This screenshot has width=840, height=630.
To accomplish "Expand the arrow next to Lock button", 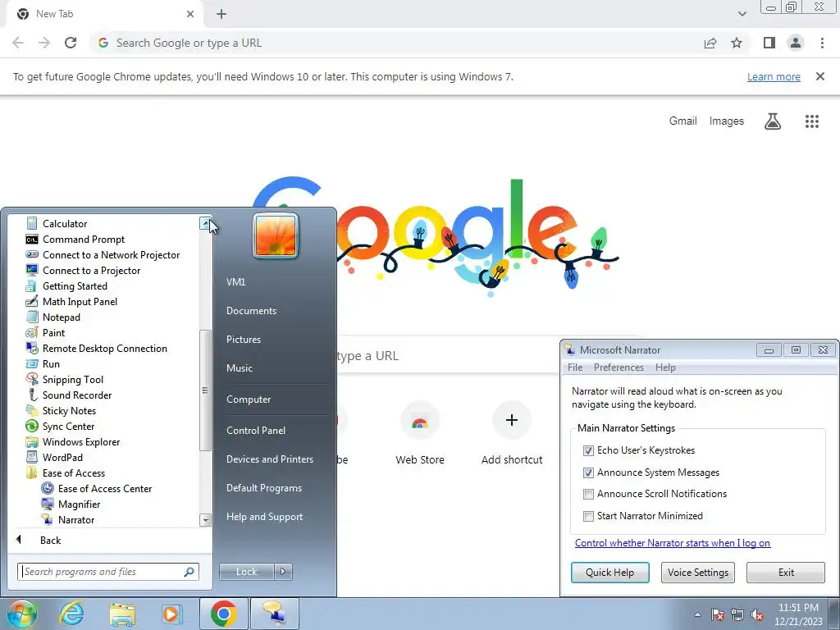I will coord(283,572).
